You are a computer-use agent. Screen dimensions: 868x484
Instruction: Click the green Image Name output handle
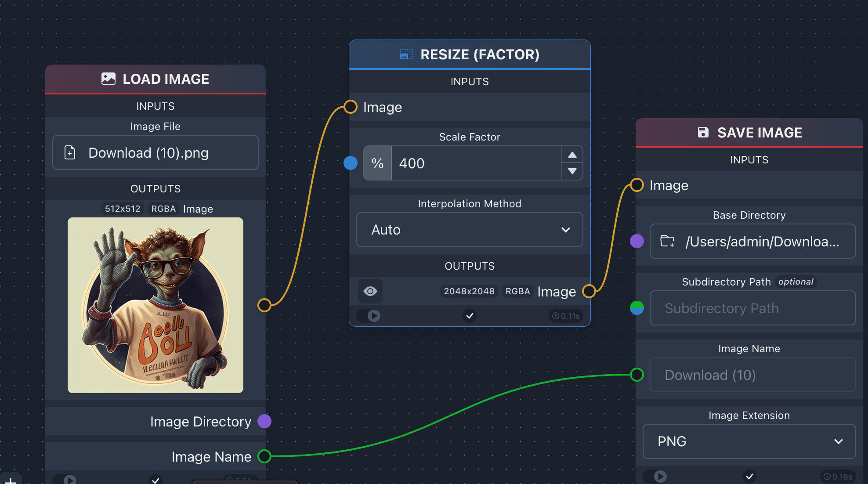264,456
